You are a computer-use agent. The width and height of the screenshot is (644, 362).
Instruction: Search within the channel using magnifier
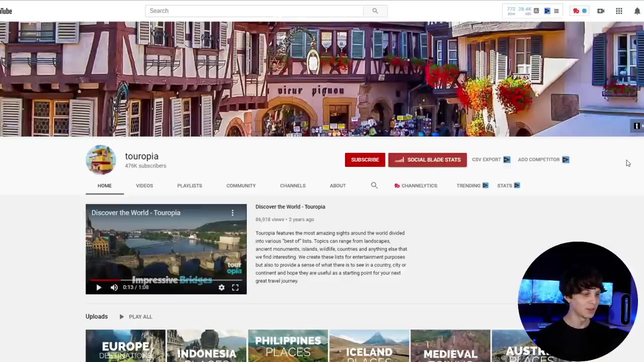click(x=374, y=186)
